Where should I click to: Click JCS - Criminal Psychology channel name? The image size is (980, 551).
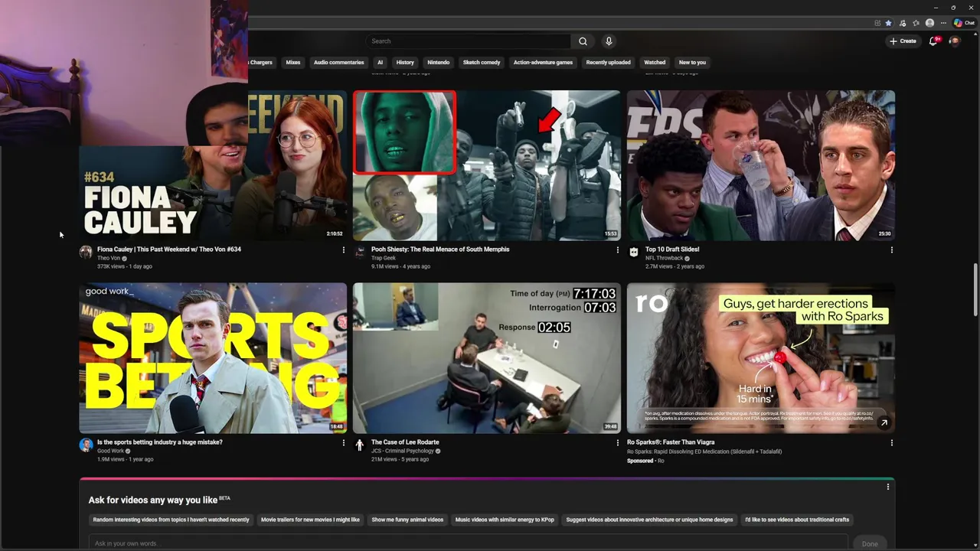402,452
